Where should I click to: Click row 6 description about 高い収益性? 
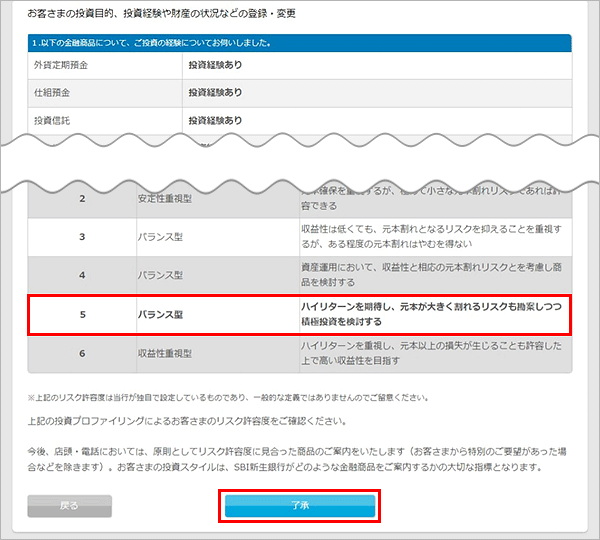tap(434, 354)
